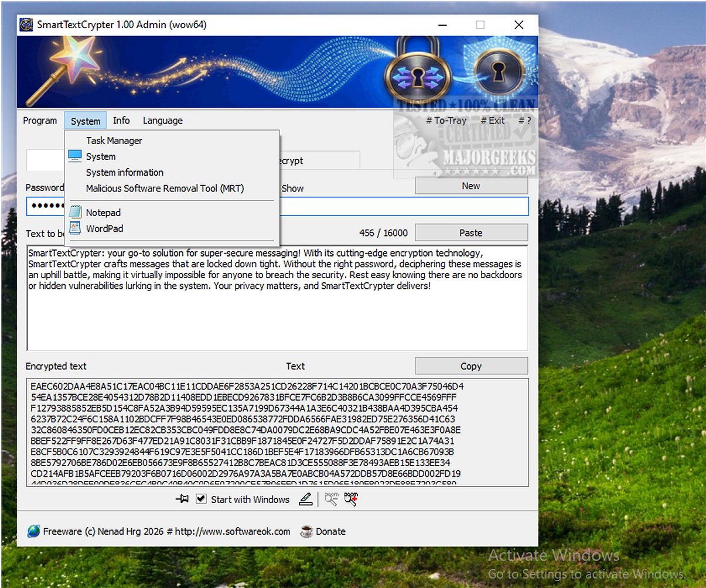
Task: Open the Language menu
Action: pyautogui.click(x=163, y=121)
